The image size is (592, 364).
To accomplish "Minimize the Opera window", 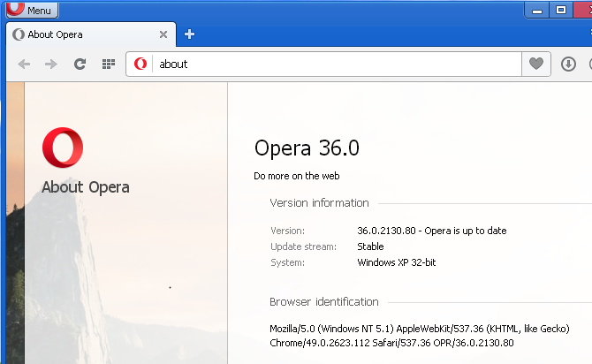I will click(536, 10).
